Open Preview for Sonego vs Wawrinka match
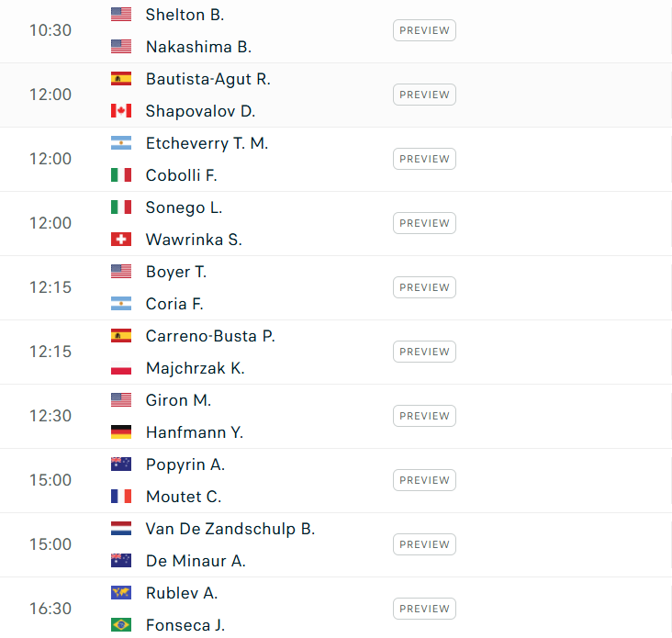672x638 pixels. pyautogui.click(x=424, y=223)
